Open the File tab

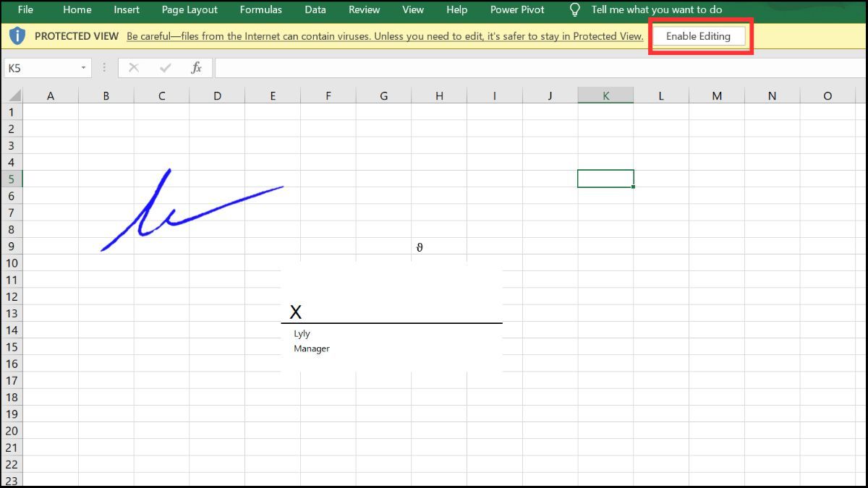click(25, 9)
